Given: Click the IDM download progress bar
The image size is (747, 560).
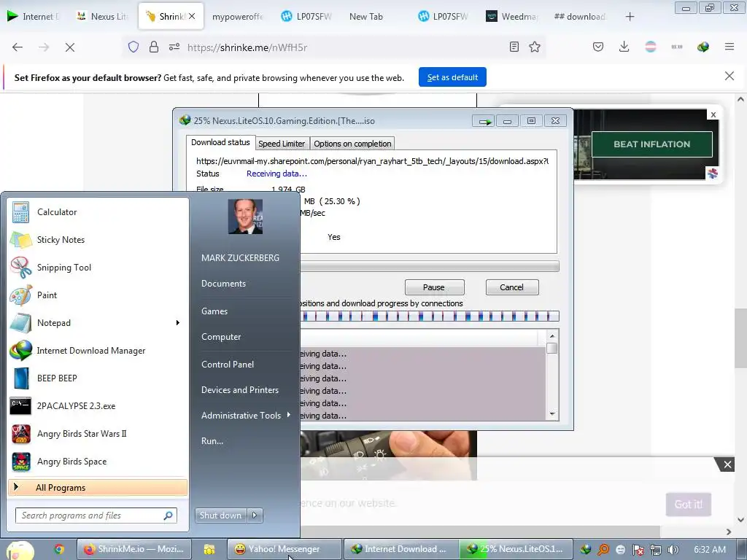Looking at the screenshot, I should 430,266.
